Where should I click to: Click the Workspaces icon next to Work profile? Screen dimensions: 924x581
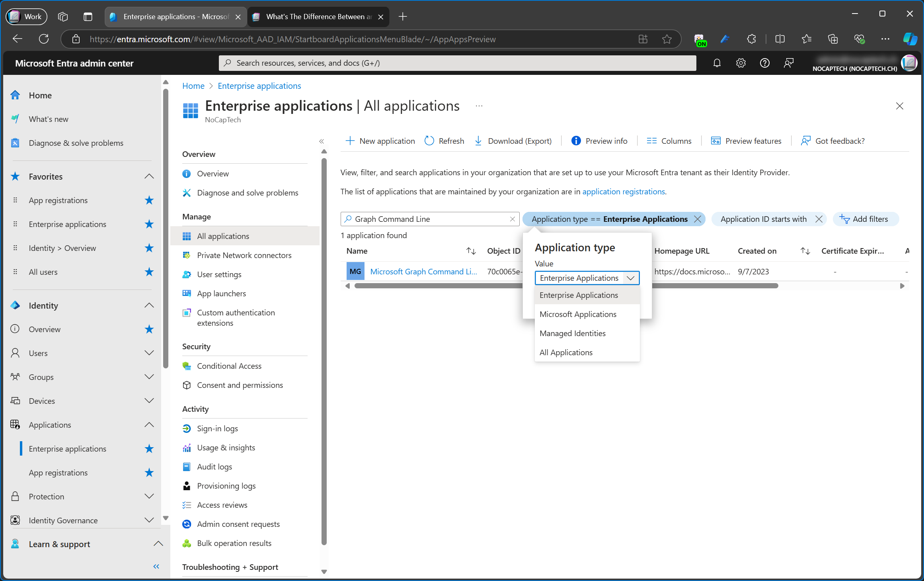63,17
